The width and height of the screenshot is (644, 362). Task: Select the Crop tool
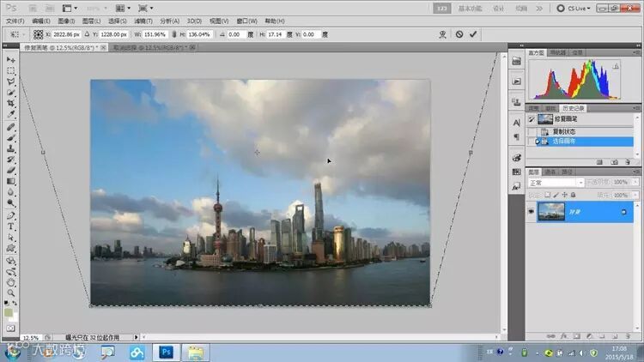[10, 104]
